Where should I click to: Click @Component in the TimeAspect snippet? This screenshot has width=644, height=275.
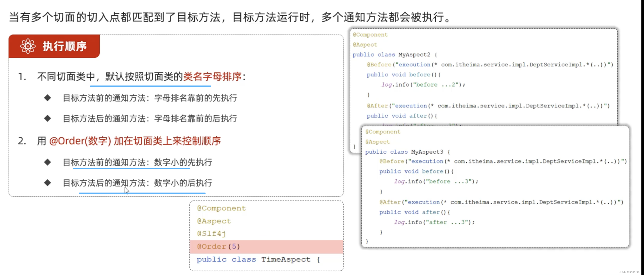[221, 208]
